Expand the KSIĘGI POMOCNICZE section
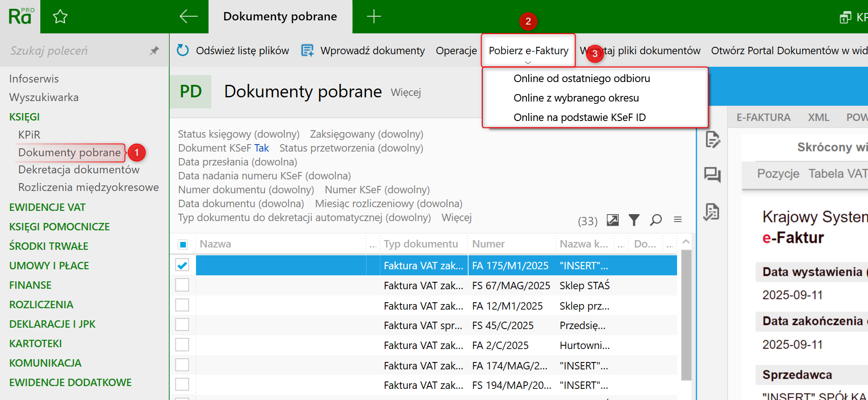The height and width of the screenshot is (400, 868). [59, 227]
